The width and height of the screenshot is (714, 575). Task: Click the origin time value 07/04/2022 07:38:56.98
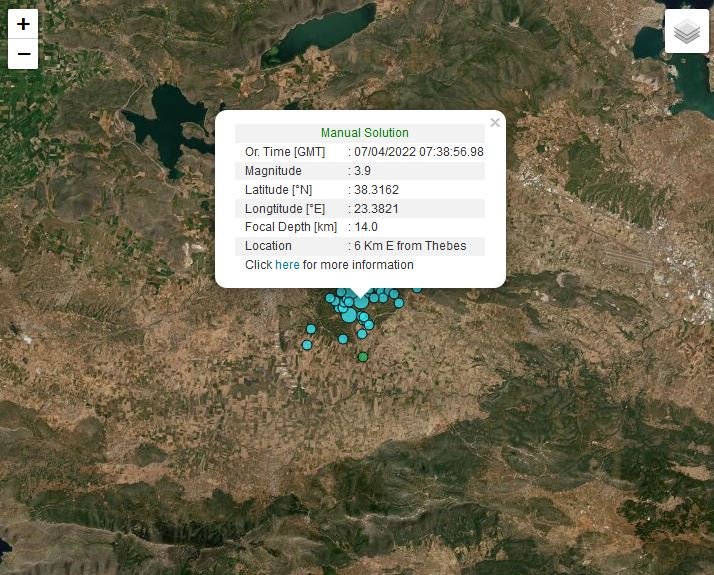419,152
